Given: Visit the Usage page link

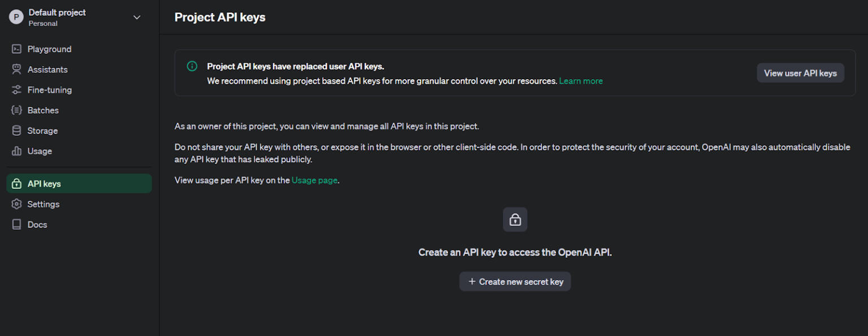Looking at the screenshot, I should (314, 180).
